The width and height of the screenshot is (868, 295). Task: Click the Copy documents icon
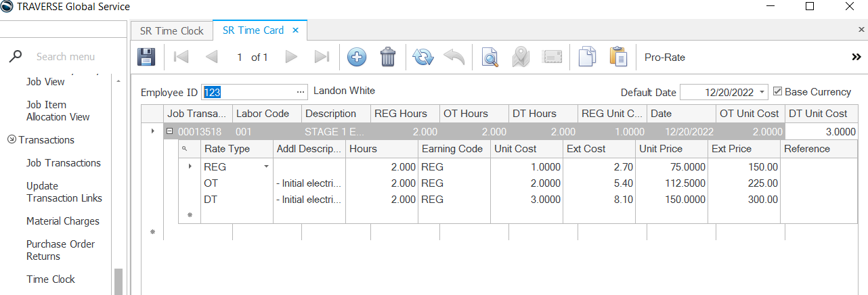587,58
